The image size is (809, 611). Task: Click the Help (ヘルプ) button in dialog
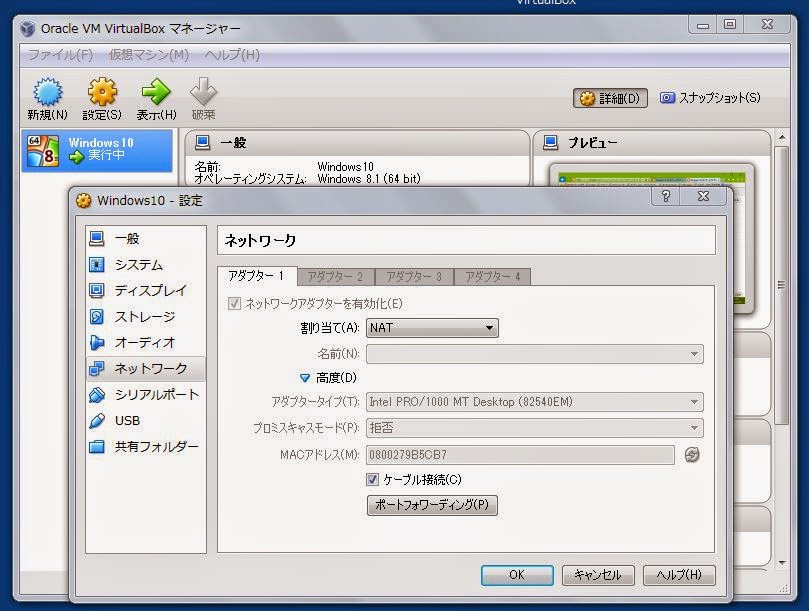click(x=679, y=575)
